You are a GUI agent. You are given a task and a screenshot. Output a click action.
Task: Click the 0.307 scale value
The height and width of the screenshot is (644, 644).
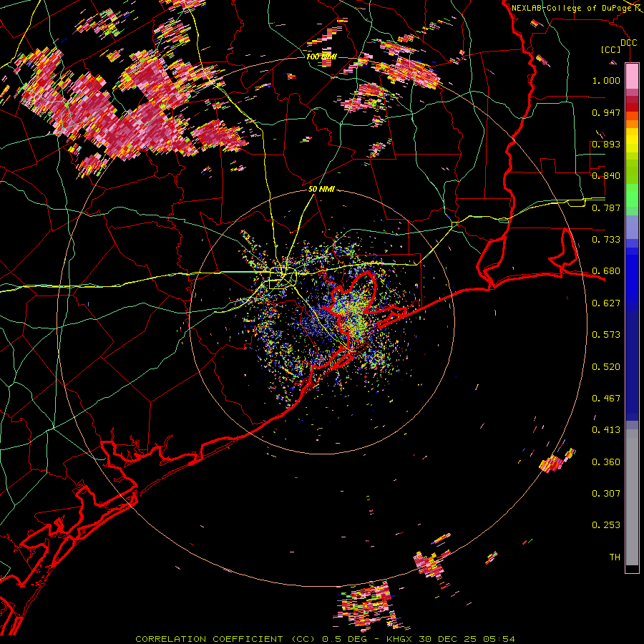[606, 494]
